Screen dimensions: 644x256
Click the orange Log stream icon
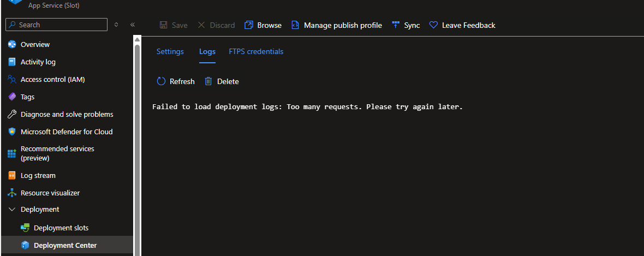point(12,175)
